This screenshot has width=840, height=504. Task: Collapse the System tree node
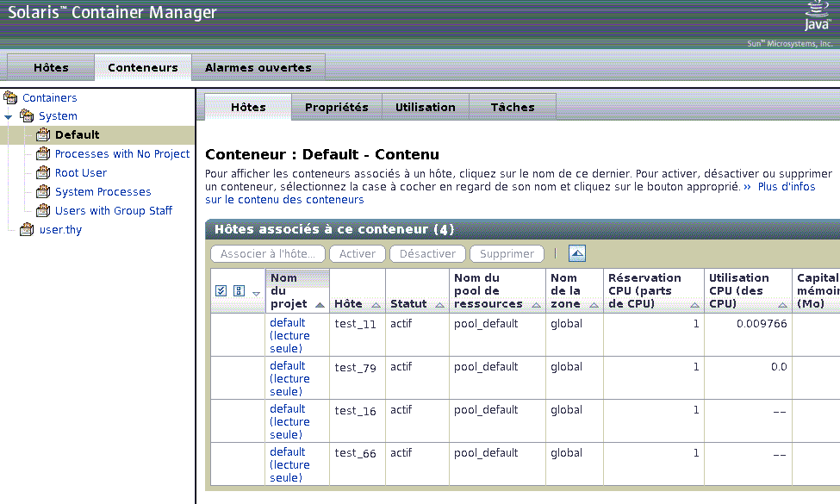pos(8,117)
